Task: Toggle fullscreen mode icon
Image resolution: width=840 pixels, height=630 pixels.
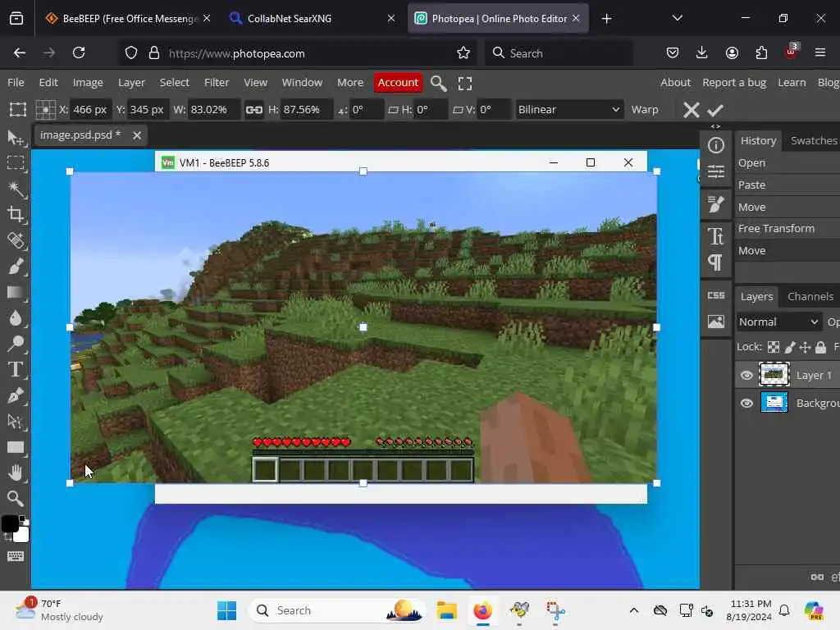Action: click(x=465, y=83)
